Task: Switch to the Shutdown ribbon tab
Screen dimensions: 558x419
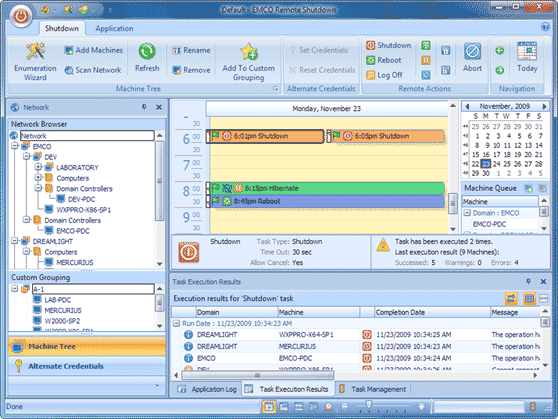Action: tap(62, 28)
